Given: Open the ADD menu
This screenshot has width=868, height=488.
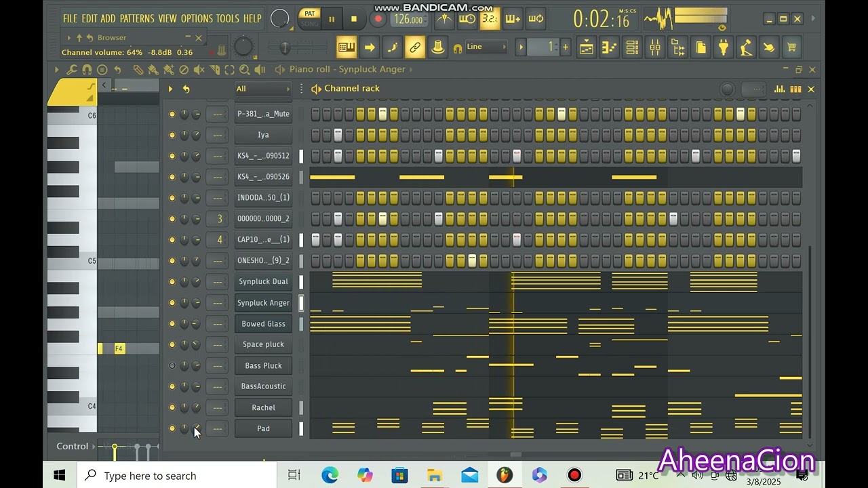Looking at the screenshot, I should (x=108, y=19).
